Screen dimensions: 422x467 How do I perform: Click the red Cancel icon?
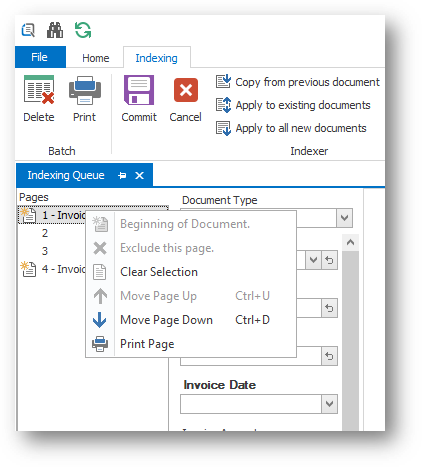coord(186,90)
